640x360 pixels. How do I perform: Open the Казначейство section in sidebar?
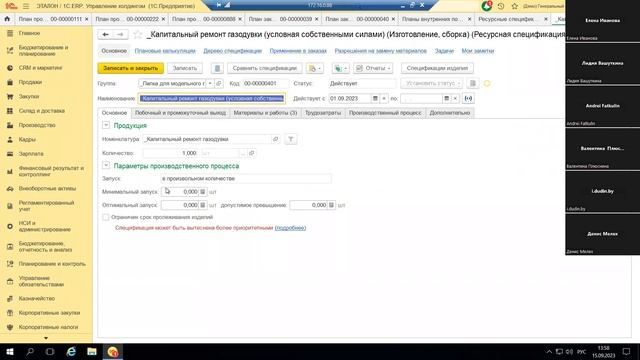pos(37,298)
